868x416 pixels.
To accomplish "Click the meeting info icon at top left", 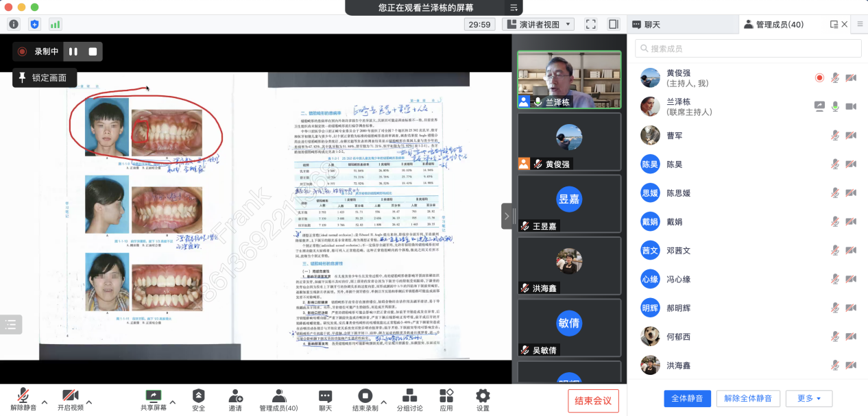I will tap(14, 24).
